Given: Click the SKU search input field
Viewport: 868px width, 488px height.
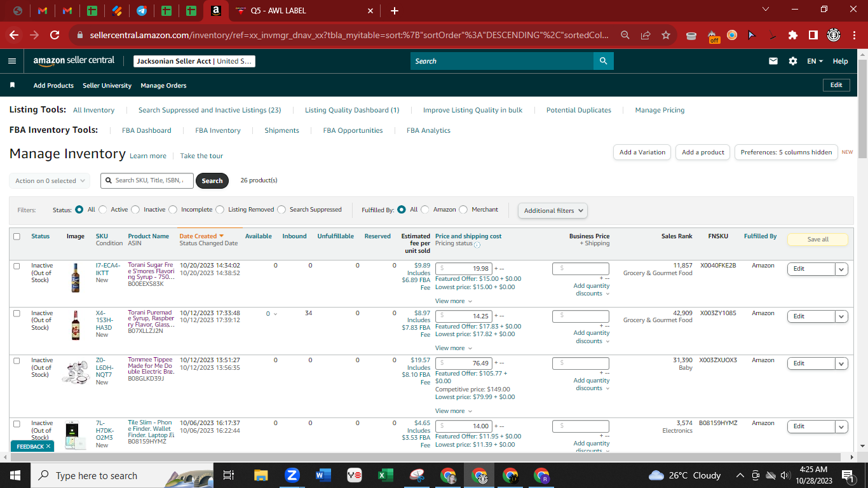Looking at the screenshot, I should coord(147,180).
